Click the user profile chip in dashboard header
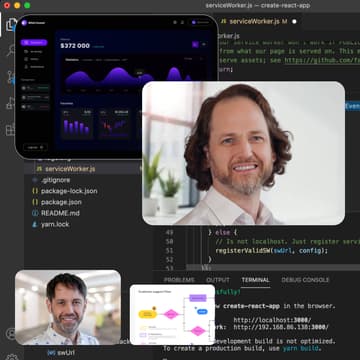 click(x=200, y=22)
